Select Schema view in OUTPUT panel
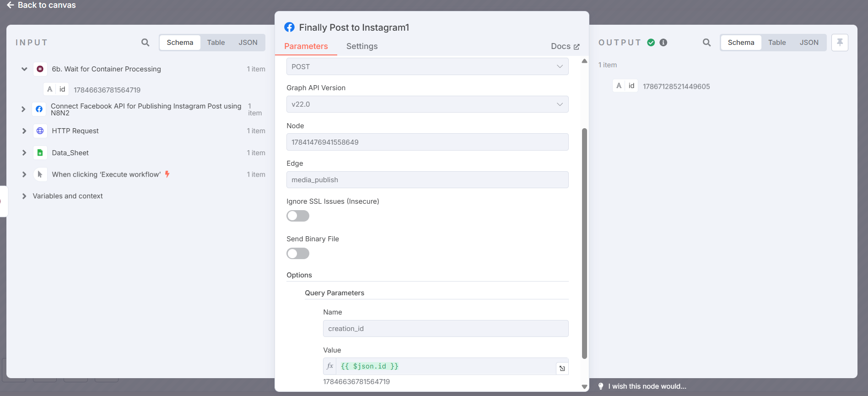The width and height of the screenshot is (868, 396). [x=741, y=43]
